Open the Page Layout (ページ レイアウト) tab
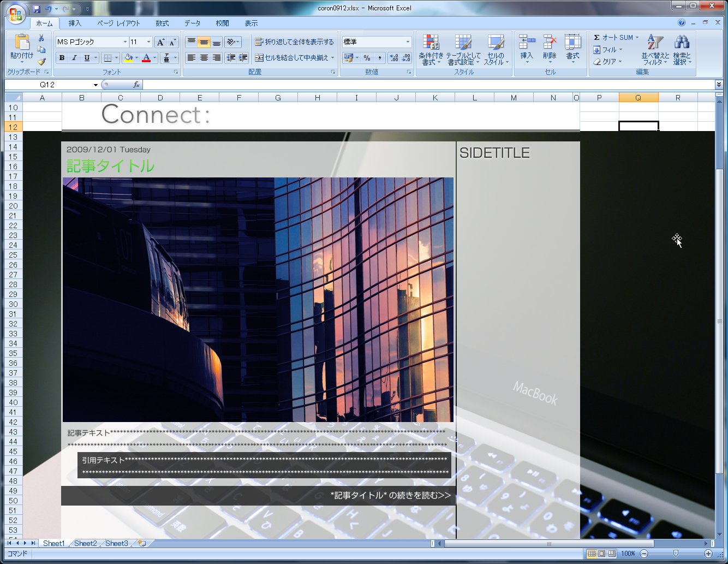Image resolution: width=728 pixels, height=564 pixels. (118, 23)
